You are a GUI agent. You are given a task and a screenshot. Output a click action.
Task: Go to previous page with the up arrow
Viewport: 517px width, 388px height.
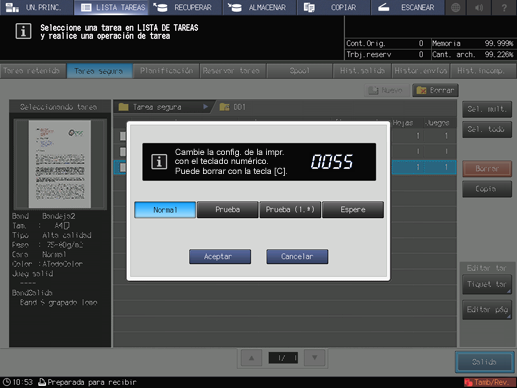coord(252,358)
